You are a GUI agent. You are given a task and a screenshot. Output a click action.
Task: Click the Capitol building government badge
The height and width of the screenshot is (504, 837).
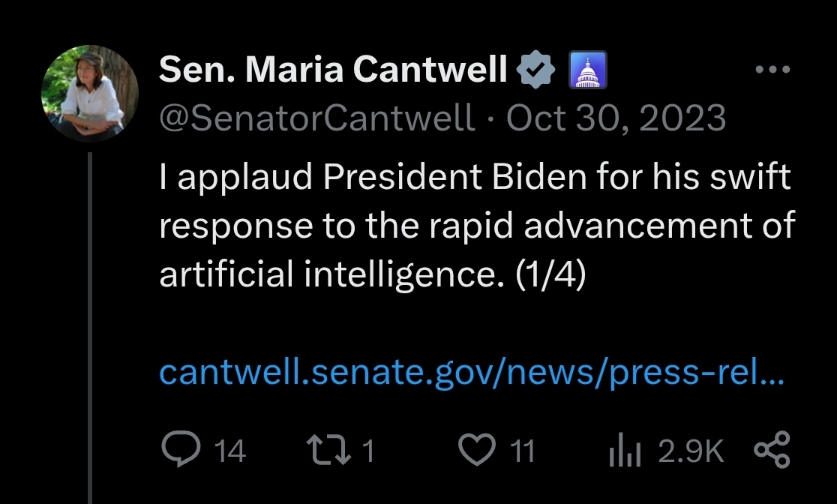589,70
